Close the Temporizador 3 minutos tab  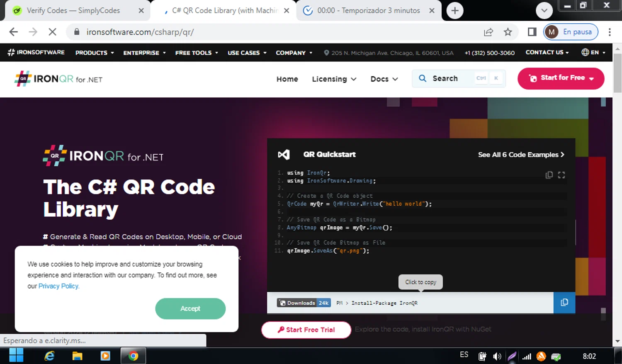[x=432, y=11]
